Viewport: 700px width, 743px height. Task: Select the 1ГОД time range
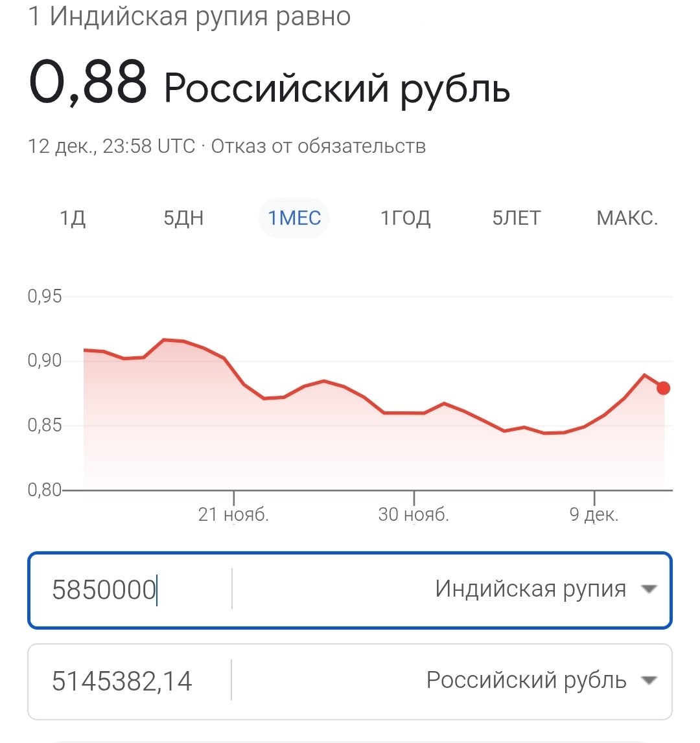[406, 218]
